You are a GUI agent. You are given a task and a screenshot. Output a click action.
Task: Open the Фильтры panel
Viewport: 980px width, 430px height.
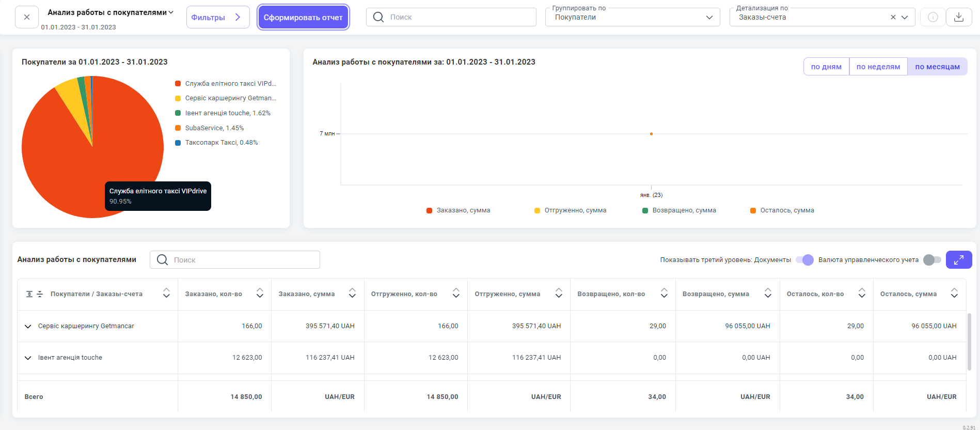[217, 17]
